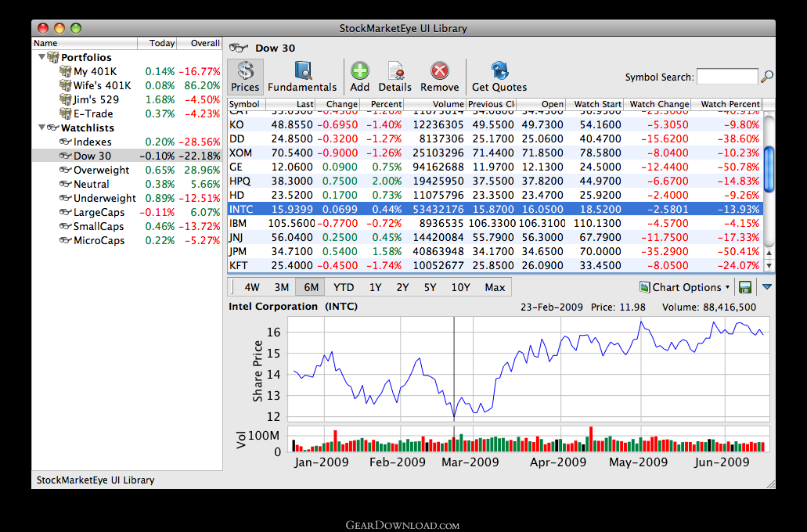
Task: Click the Overweight watchlist glasses icon
Action: tap(65, 170)
